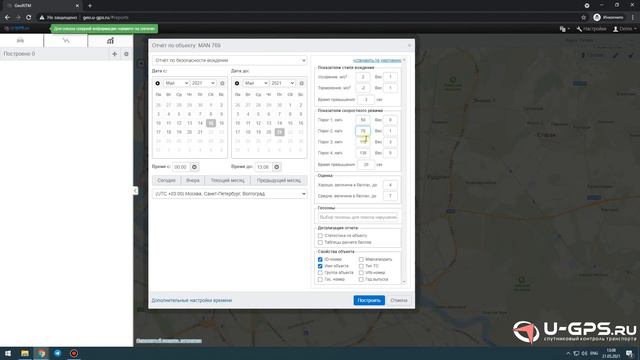Open the 'Дата до' month dropdown
This screenshot has height=360, width=640.
click(x=255, y=83)
